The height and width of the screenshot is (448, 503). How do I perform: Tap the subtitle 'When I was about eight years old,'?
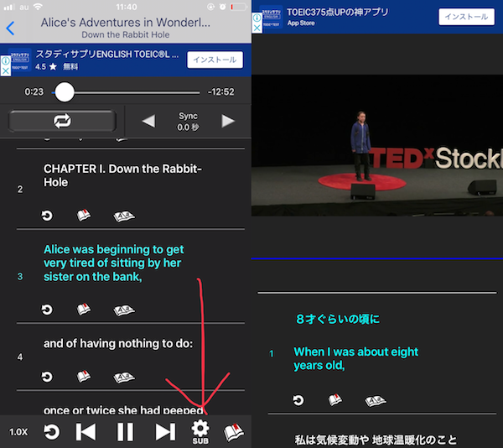coord(355,358)
